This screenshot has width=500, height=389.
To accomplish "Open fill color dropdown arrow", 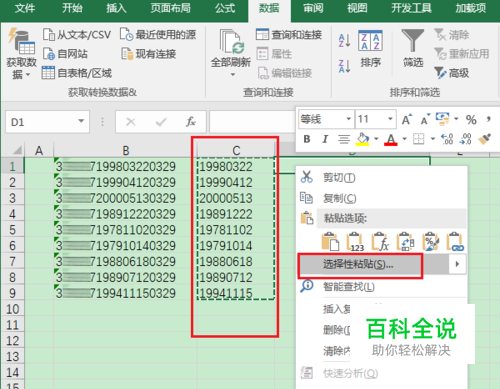I will tap(376, 139).
